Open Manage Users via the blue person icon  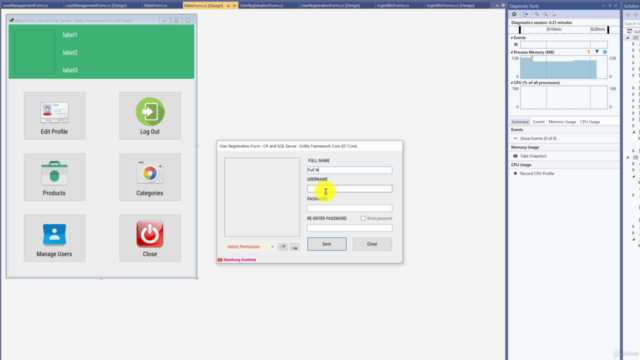tap(54, 234)
